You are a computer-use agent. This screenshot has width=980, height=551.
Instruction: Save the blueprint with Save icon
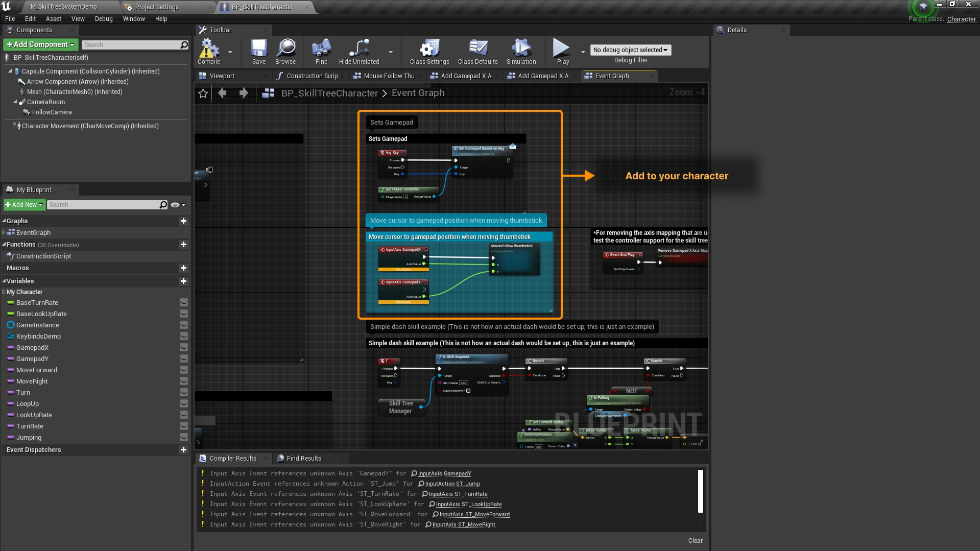258,52
